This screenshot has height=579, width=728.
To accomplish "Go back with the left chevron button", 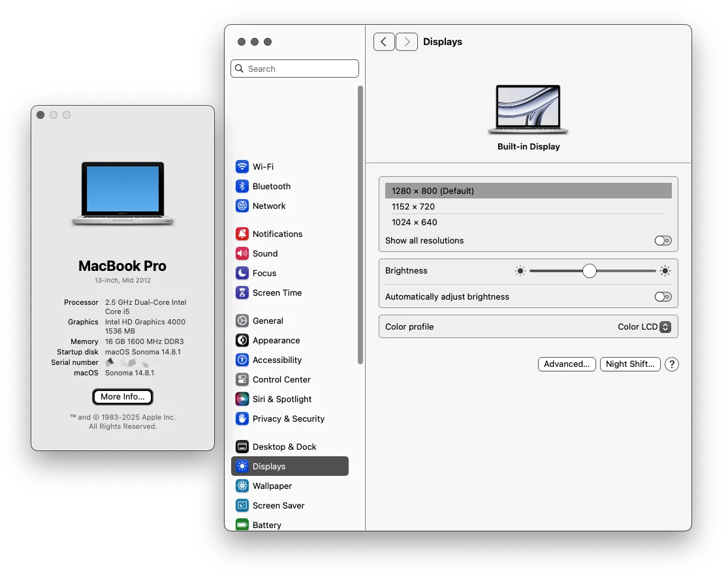I will tap(384, 42).
